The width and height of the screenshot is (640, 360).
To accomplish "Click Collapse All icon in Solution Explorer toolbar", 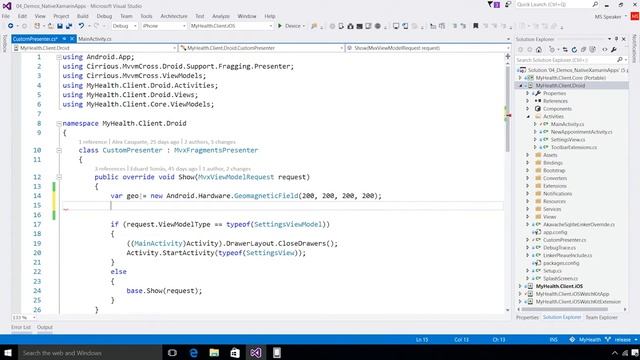I will click(584, 50).
